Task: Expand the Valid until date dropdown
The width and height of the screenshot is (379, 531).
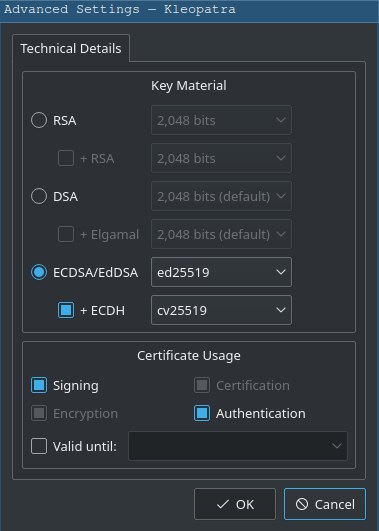Action: (x=238, y=446)
